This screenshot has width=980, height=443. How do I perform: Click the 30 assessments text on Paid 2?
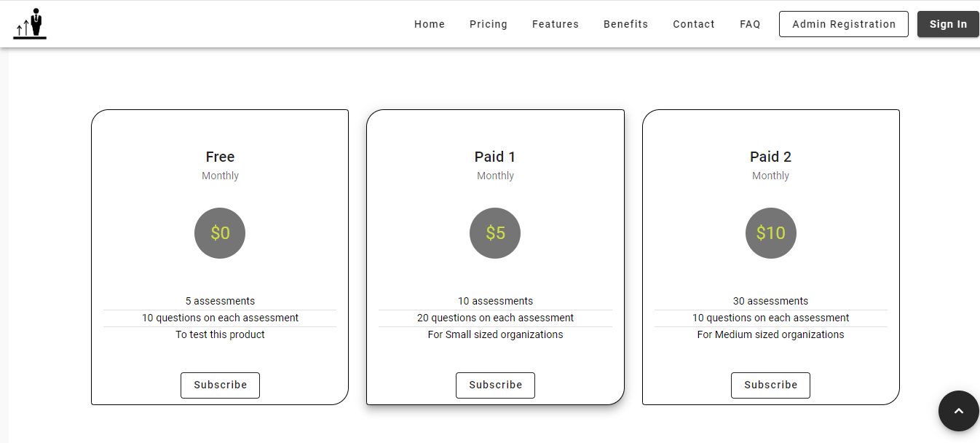coord(770,301)
